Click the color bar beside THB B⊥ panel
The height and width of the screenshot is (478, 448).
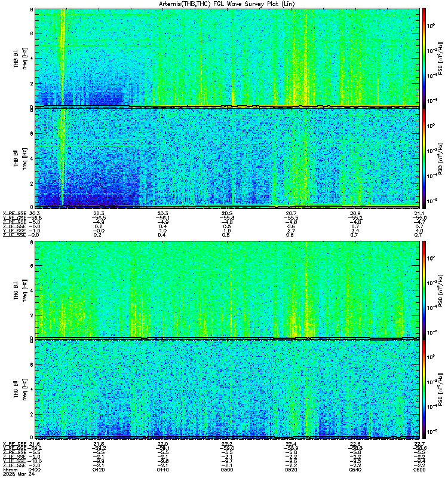pyautogui.click(x=424, y=58)
